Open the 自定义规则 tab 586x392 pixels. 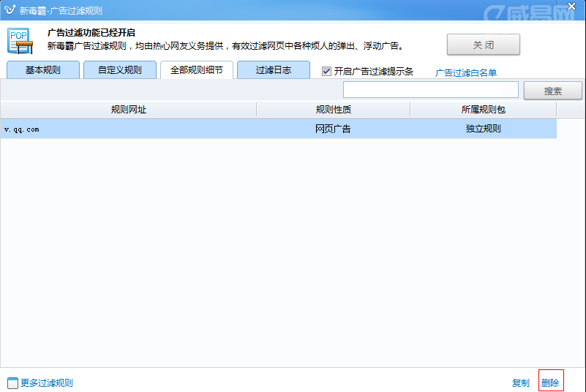pos(119,71)
